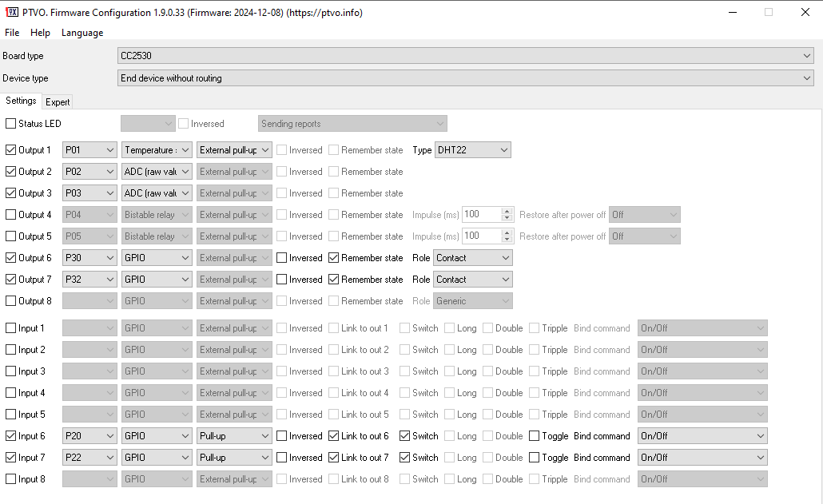Uncheck the Output 6 checkbox
This screenshot has height=504, width=823.
pos(10,257)
